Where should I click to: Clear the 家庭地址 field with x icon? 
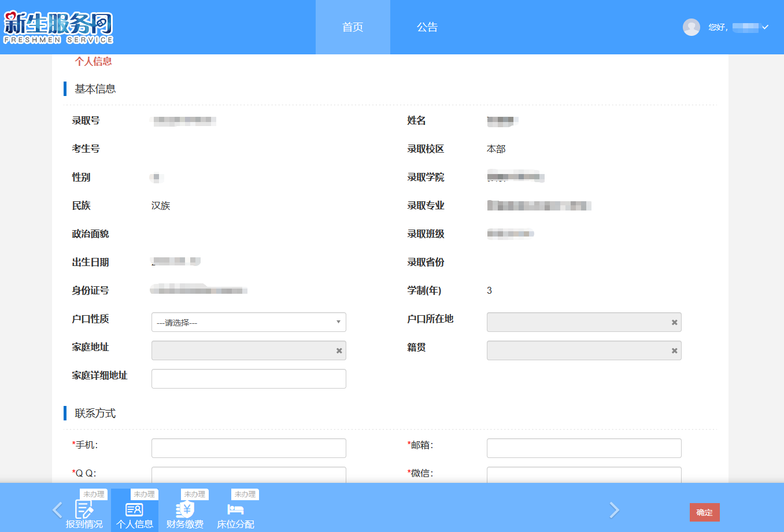click(339, 351)
